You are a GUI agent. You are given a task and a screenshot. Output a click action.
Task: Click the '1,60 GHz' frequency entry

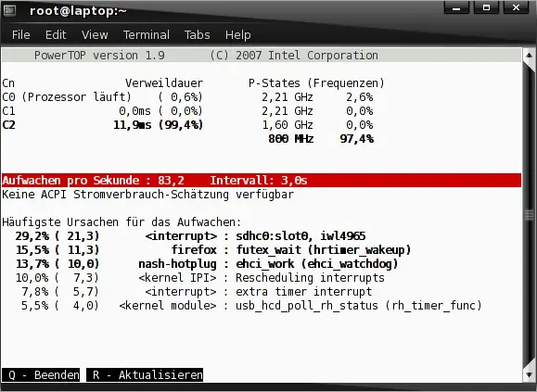click(288, 125)
